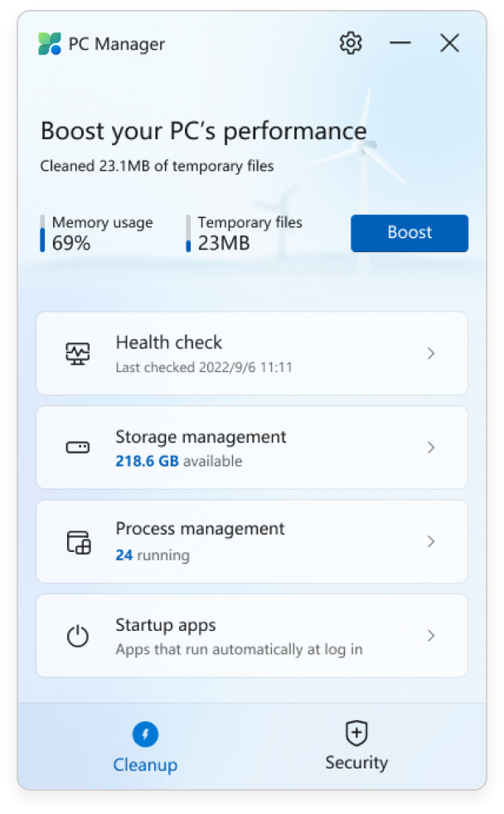Expand Process management using its chevron
This screenshot has width=504, height=814.
point(431,541)
